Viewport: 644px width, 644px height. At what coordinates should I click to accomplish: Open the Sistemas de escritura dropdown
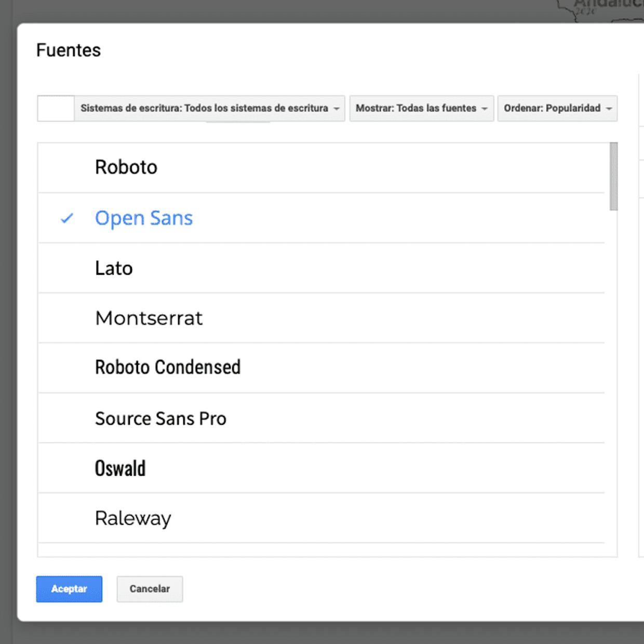[x=210, y=109]
